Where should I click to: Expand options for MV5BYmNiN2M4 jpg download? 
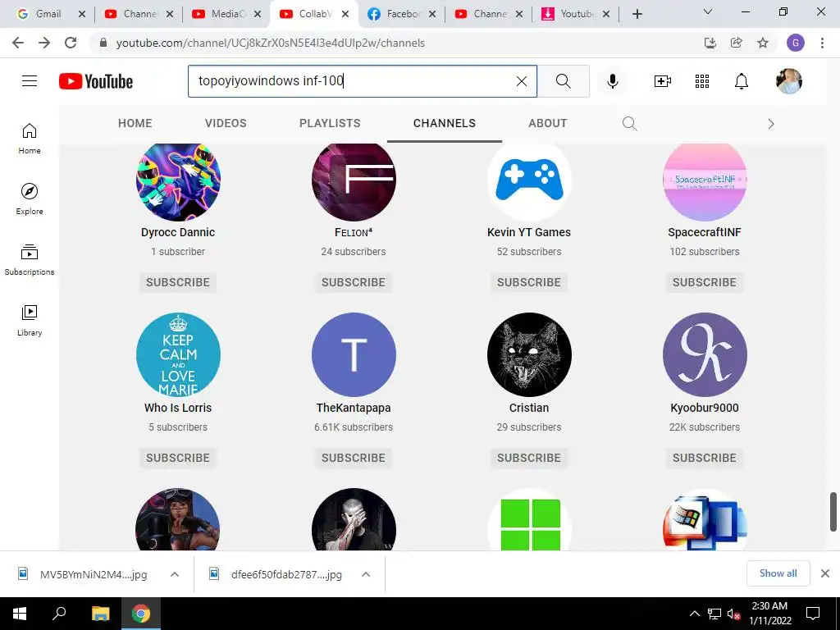tap(174, 574)
